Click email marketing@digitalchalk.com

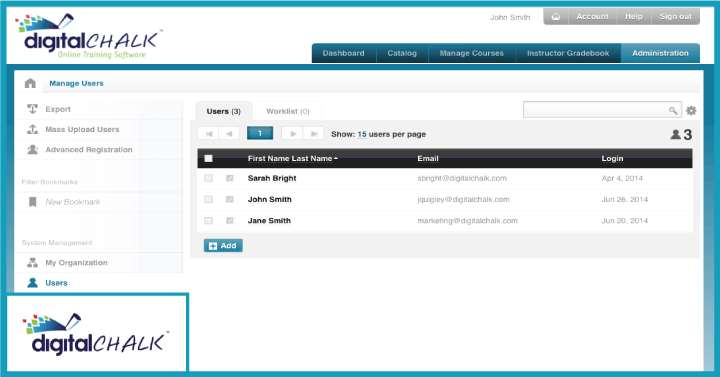click(467, 220)
